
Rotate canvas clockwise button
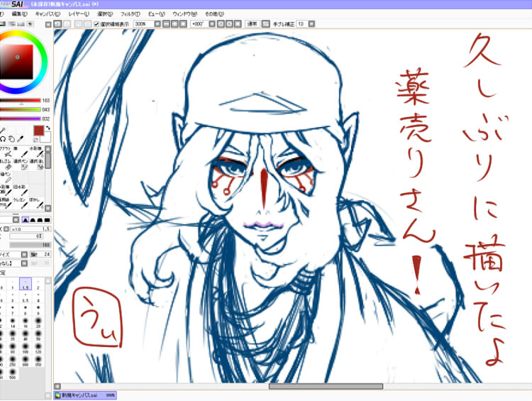tap(229, 24)
